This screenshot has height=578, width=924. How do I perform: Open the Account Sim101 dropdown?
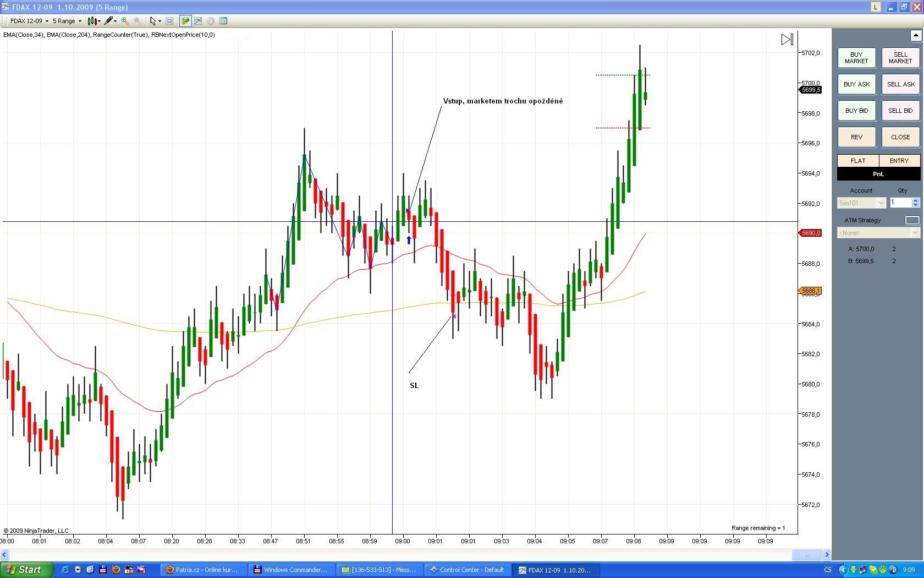point(861,203)
